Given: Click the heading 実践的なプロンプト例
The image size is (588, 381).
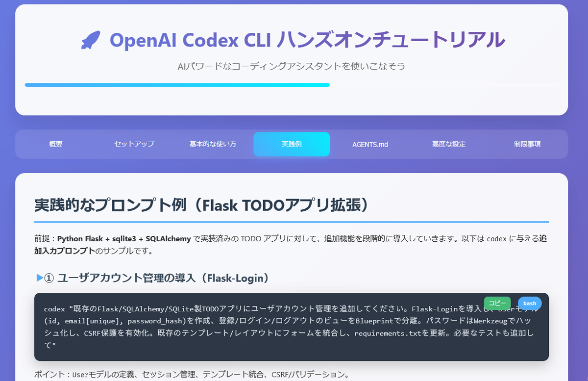Looking at the screenshot, I should click(x=201, y=205).
